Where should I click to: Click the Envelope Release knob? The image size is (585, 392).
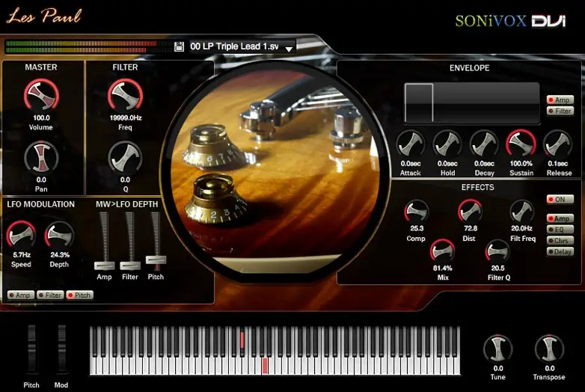pyautogui.click(x=558, y=144)
